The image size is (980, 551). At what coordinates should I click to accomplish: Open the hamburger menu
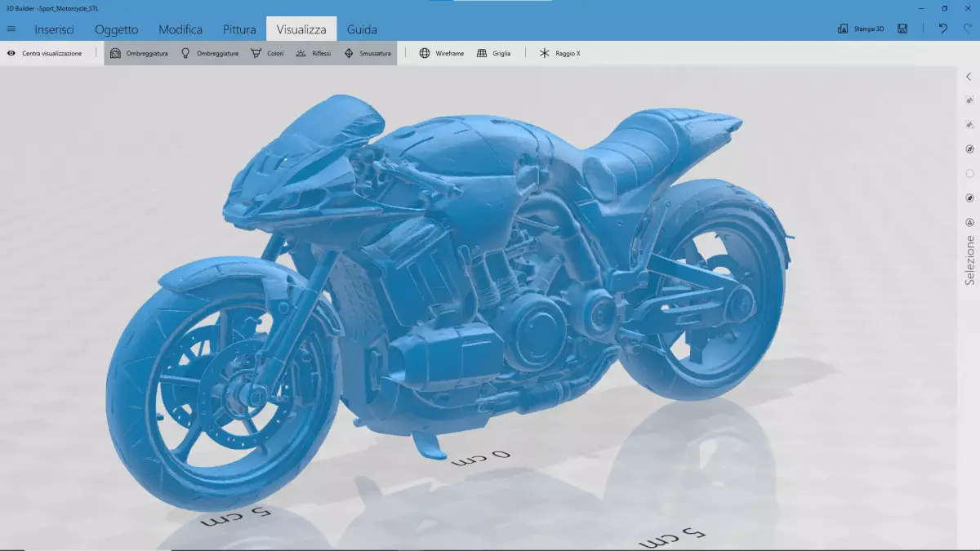pyautogui.click(x=11, y=29)
